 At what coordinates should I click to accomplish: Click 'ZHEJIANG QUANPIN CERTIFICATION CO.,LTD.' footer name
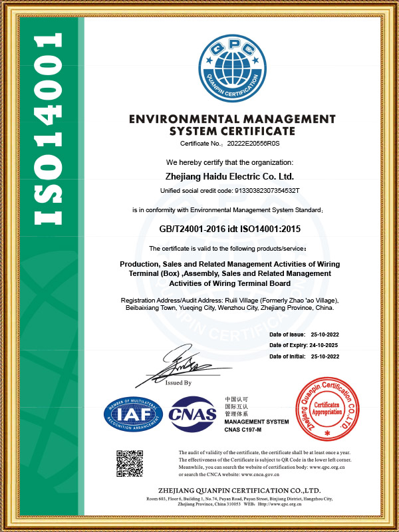pos(239,491)
